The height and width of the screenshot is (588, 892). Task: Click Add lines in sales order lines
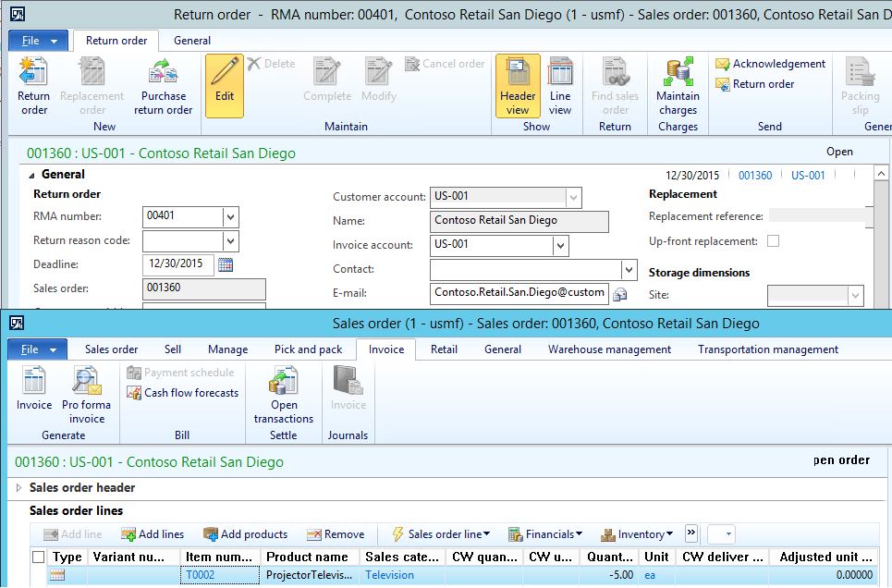[x=153, y=534]
